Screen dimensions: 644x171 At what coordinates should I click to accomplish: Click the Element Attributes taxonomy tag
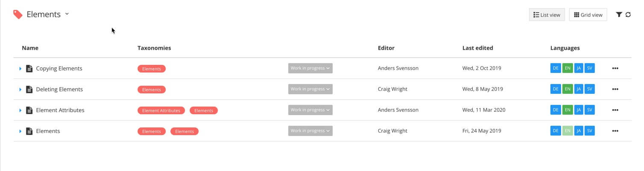[161, 110]
